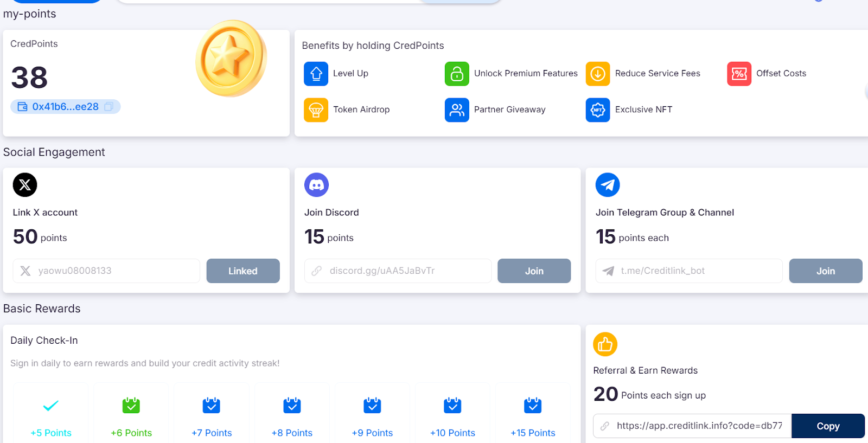Click the Reduce Service Fees icon

point(598,74)
